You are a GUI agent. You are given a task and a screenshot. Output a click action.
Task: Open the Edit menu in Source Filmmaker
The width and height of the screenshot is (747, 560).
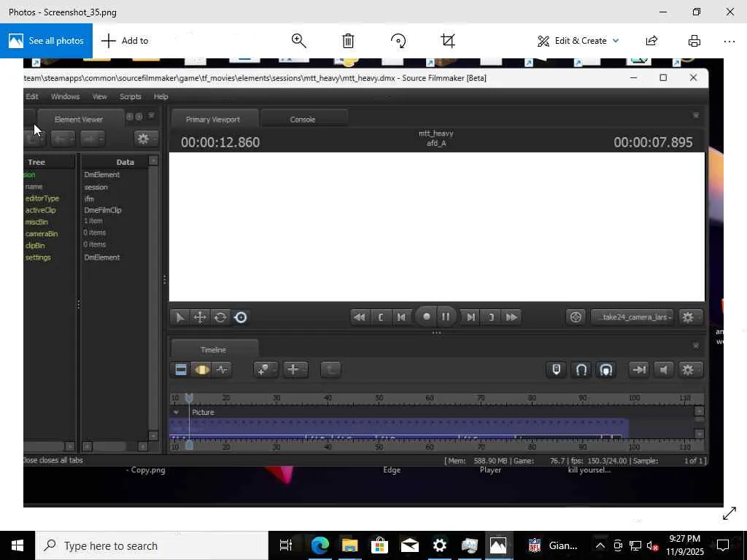pyautogui.click(x=32, y=97)
